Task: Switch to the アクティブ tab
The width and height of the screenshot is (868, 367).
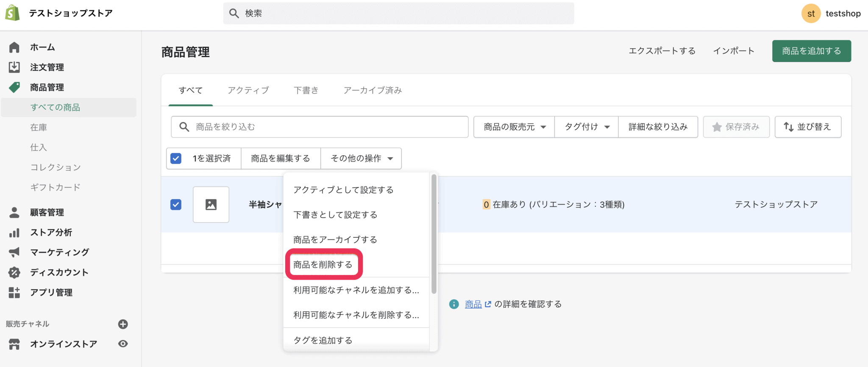Action: 248,90
